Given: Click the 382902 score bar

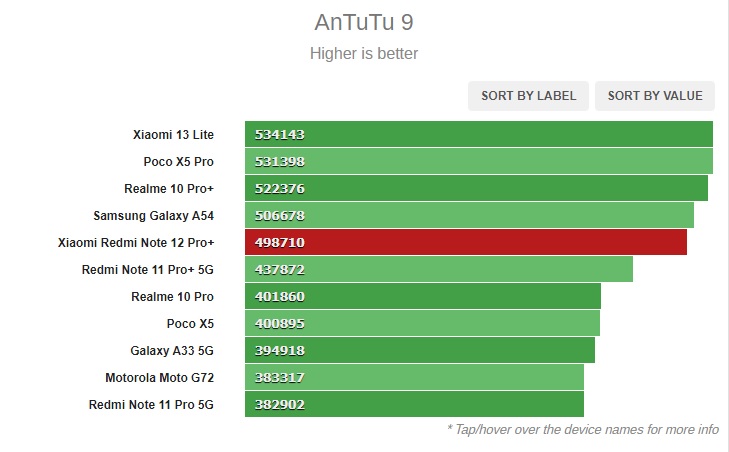Looking at the screenshot, I should point(414,404).
